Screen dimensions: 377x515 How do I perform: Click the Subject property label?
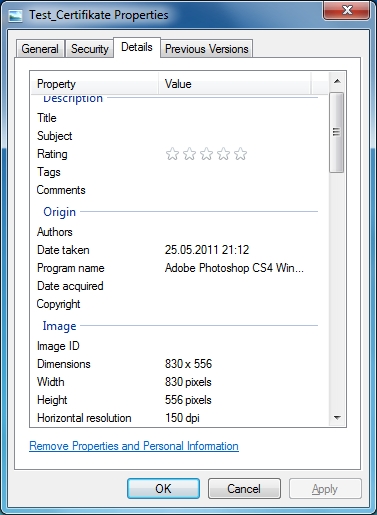click(x=55, y=136)
